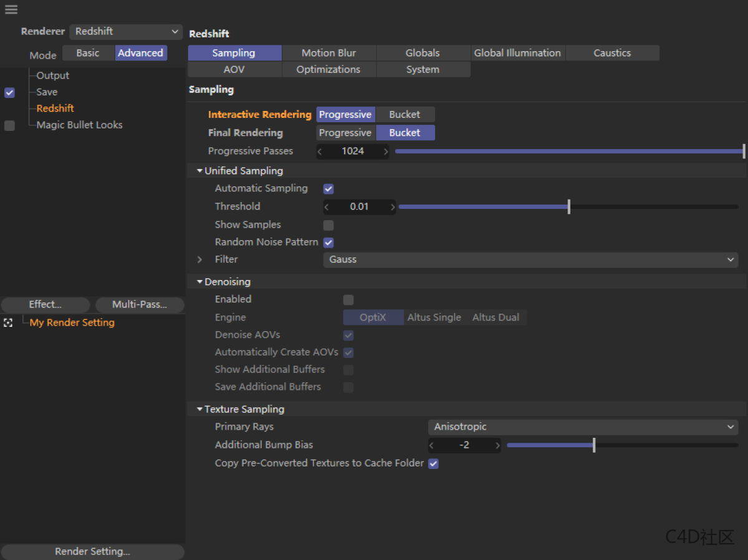
Task: Select Output in the settings tree
Action: [53, 75]
